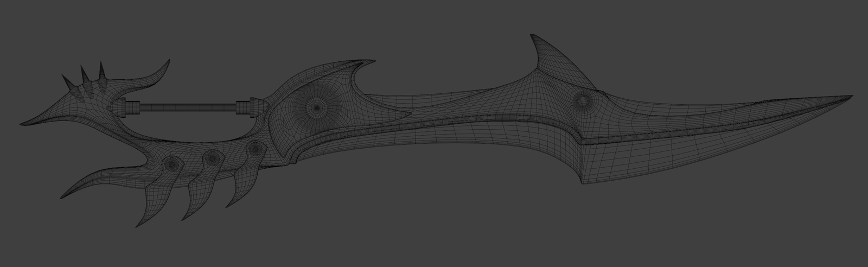This screenshot has width=868, height=267.
Task: Select the large circular emblem on the guard
Action: 315,107
